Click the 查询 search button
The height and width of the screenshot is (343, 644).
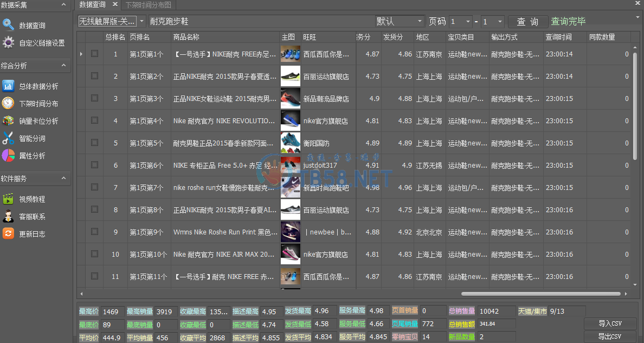coord(528,21)
